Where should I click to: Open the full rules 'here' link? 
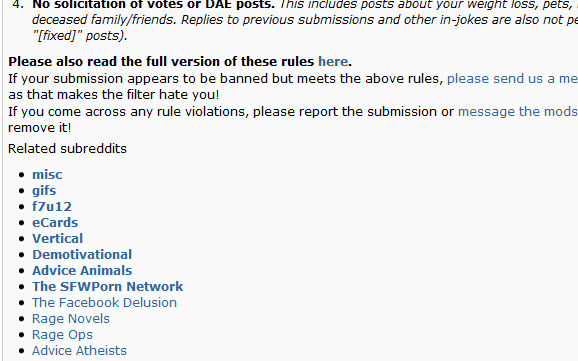coord(333,61)
